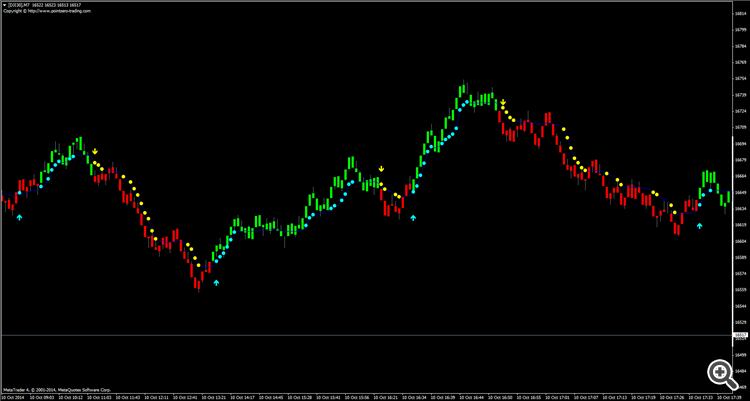Viewport: 750px width, 401px height.
Task: Click the 10 Oct 17:07 time label
Action: point(584,398)
